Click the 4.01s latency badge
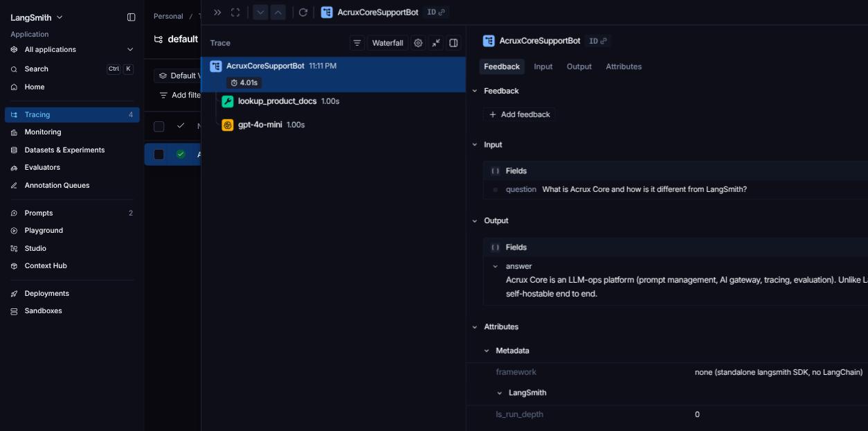The image size is (868, 431). [x=244, y=82]
